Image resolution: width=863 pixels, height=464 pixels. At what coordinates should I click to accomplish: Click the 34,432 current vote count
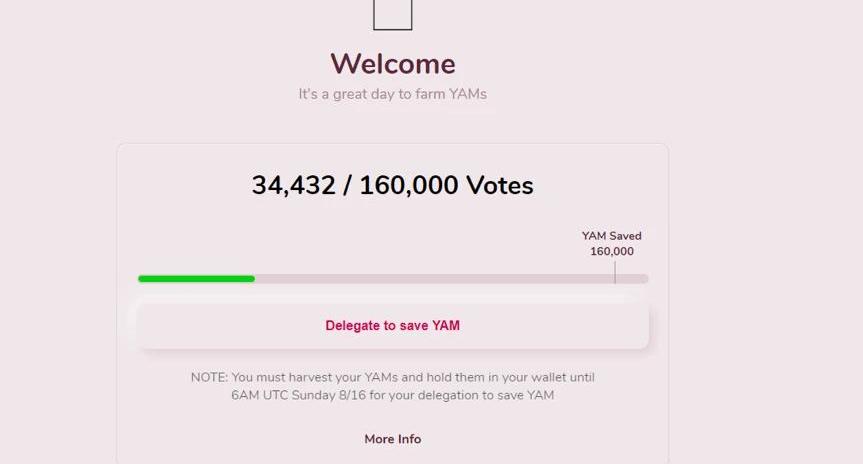pyautogui.click(x=291, y=185)
